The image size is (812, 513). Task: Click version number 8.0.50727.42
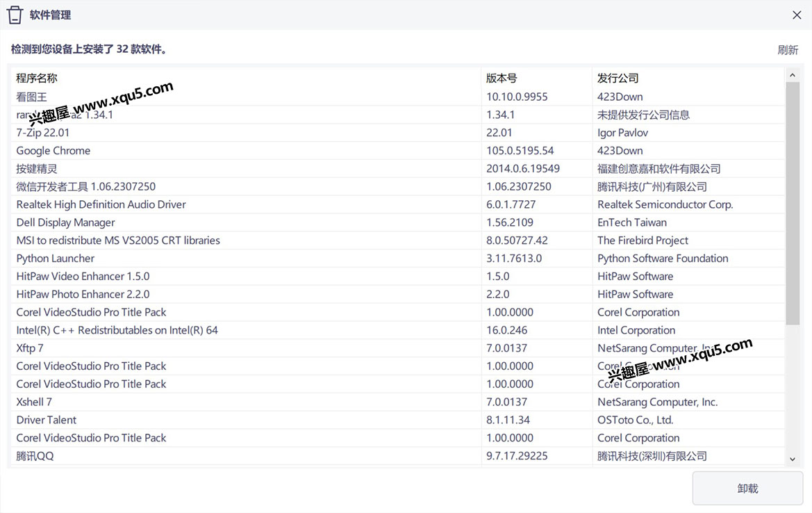click(517, 241)
